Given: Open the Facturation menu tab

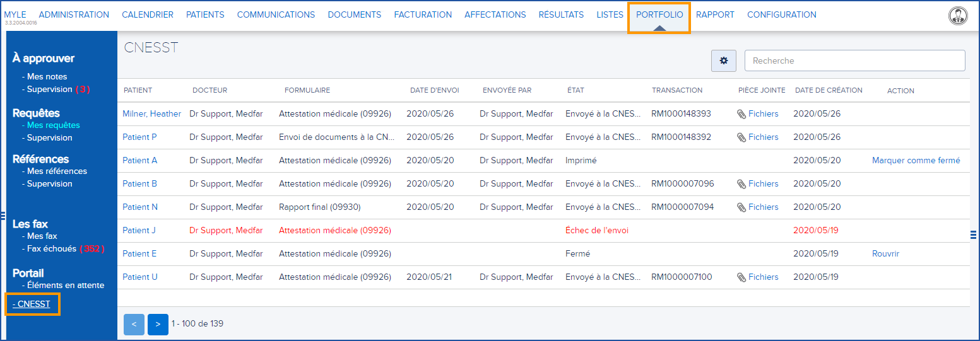Looking at the screenshot, I should click(x=423, y=14).
